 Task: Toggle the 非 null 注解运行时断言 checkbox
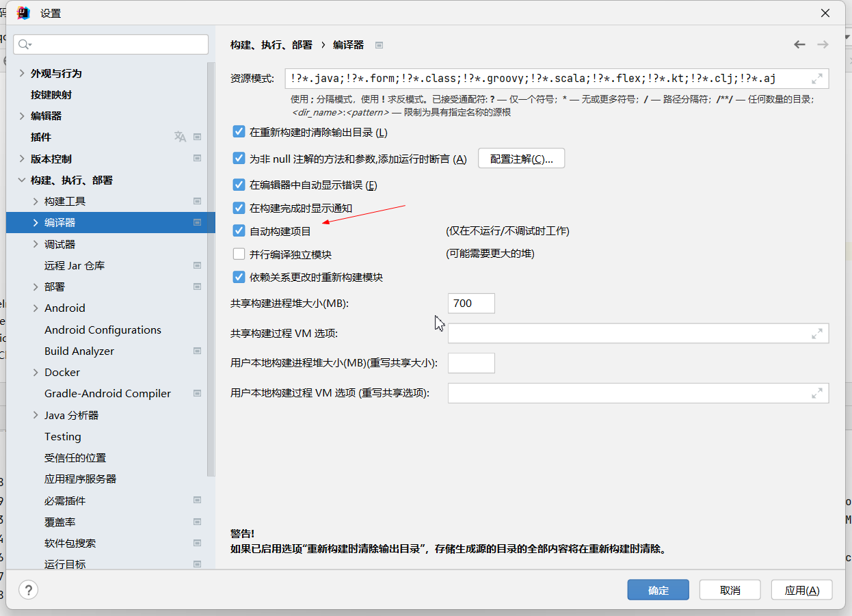click(x=239, y=158)
